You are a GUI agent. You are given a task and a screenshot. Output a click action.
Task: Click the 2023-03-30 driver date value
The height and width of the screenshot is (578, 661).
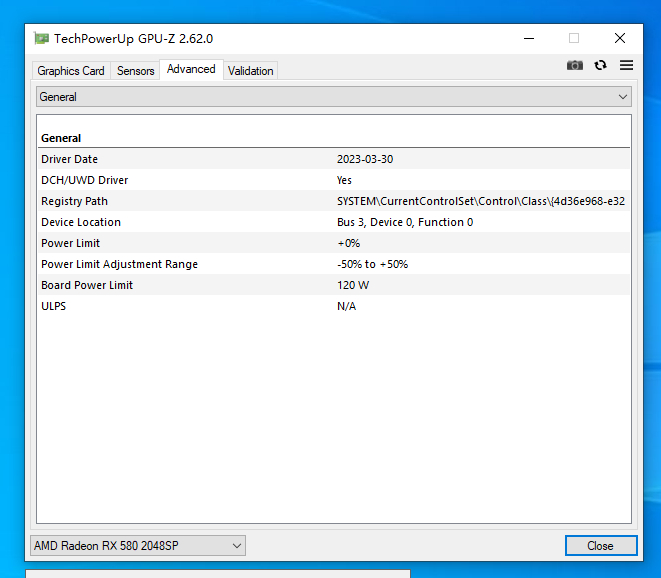365,159
